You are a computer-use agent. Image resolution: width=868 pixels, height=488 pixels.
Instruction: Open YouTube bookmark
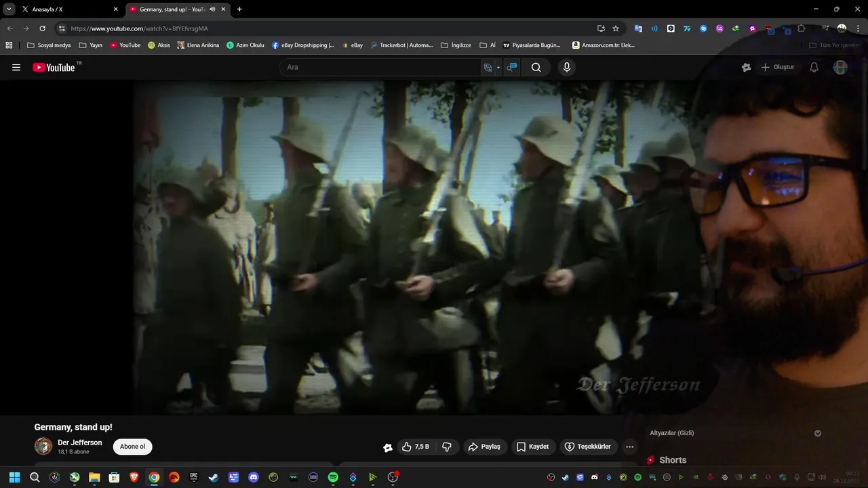tap(125, 45)
